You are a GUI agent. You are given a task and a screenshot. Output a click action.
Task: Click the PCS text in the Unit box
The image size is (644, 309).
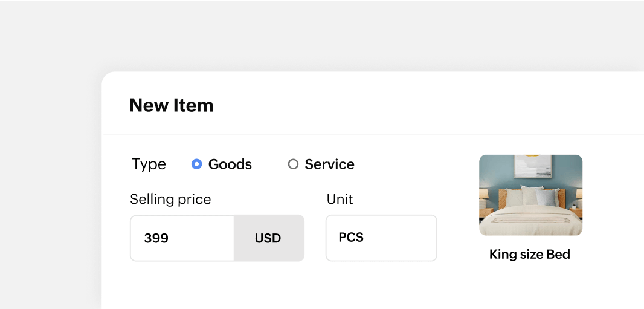point(351,238)
